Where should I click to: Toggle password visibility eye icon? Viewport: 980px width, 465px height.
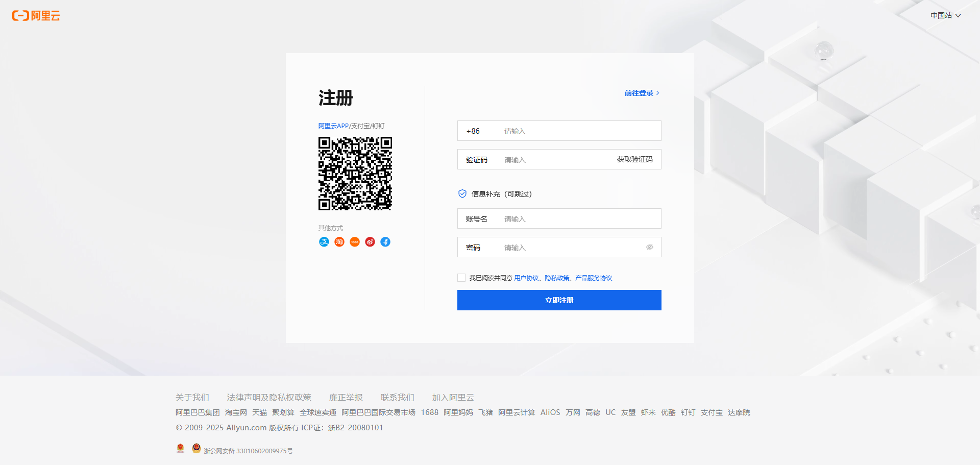point(650,247)
